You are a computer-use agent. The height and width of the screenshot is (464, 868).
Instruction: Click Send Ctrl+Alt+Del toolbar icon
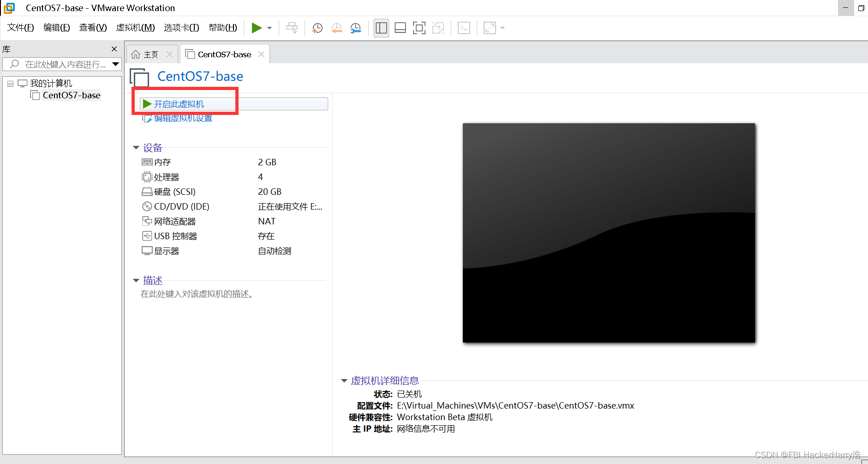coord(292,28)
